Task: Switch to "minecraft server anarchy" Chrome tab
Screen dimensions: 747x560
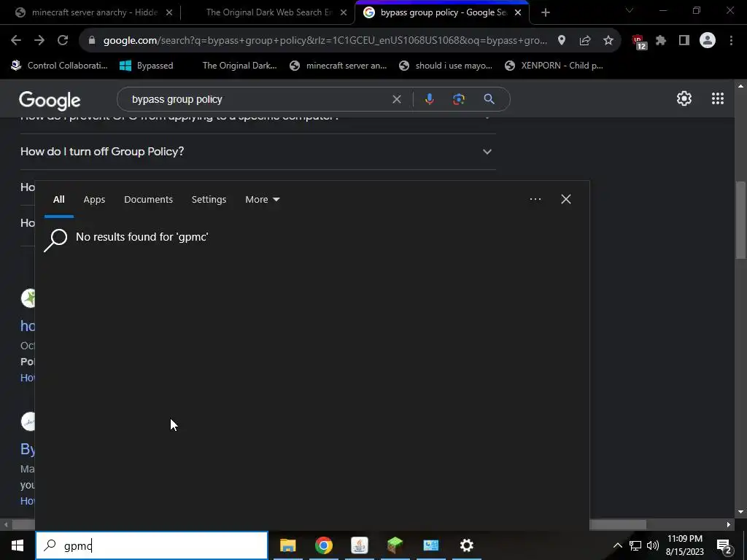Action: tap(88, 12)
